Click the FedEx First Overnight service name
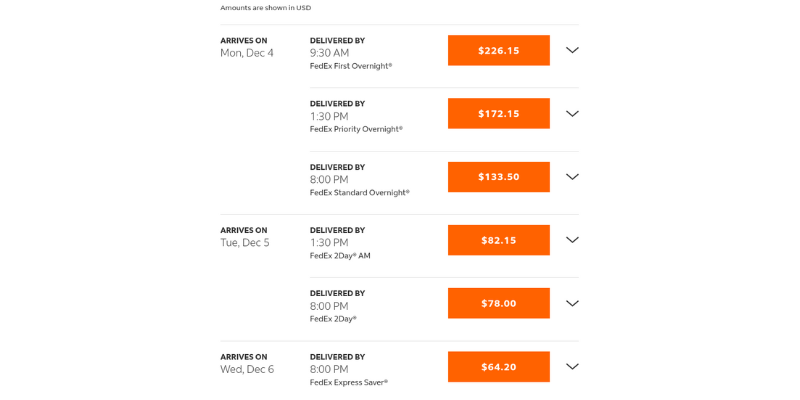This screenshot has width=800, height=400. tap(350, 66)
